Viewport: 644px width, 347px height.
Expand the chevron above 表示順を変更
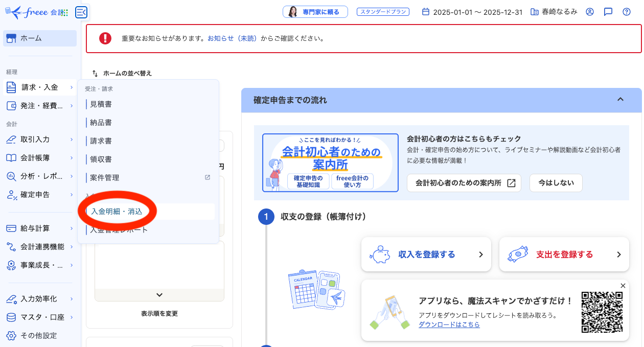pos(159,295)
